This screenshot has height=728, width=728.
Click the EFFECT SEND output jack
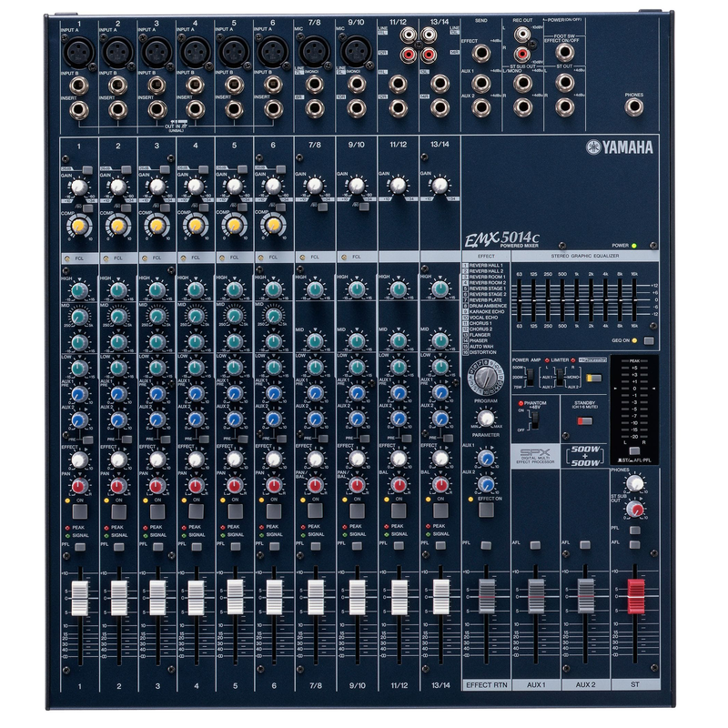point(481,54)
